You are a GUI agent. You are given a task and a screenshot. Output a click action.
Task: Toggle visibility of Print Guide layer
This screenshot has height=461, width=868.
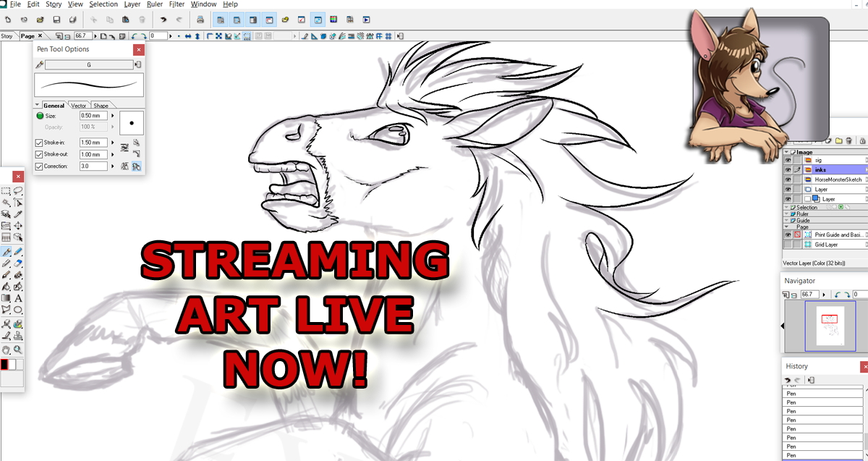pyautogui.click(x=788, y=234)
